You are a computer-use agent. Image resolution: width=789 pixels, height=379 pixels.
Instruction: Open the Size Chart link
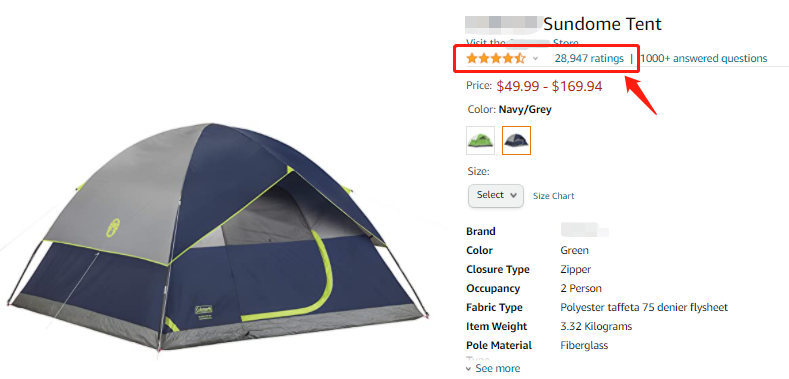[x=554, y=196]
